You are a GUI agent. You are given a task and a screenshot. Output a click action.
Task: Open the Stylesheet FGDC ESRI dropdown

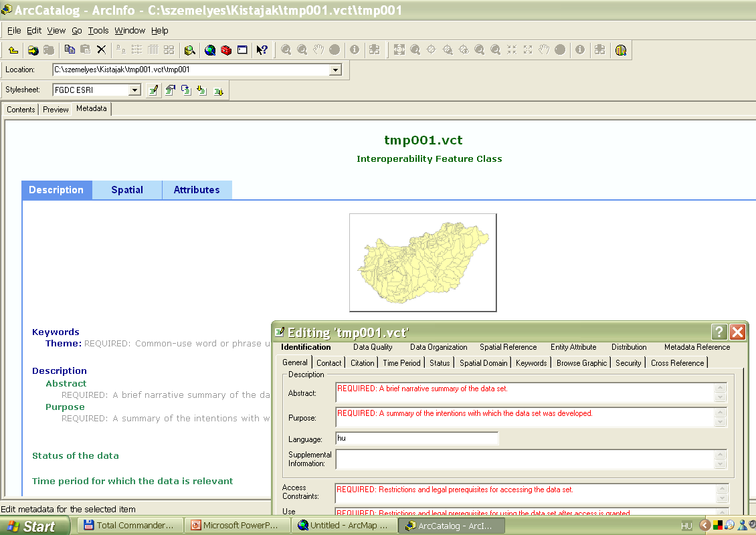pyautogui.click(x=134, y=90)
